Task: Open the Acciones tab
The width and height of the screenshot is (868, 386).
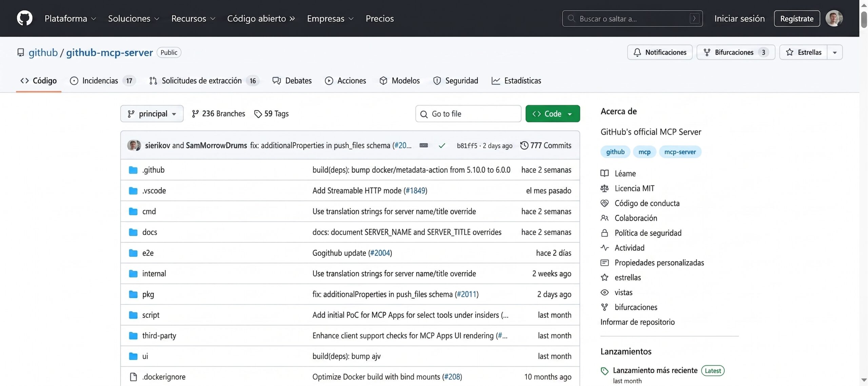Action: point(346,81)
